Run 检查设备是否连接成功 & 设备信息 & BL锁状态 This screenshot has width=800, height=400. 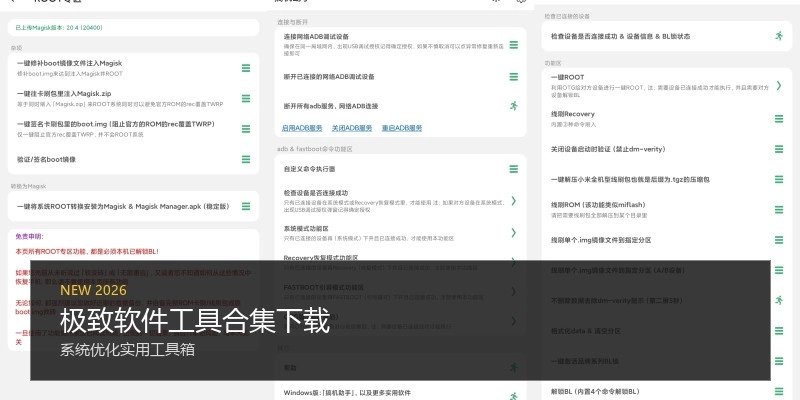(779, 36)
